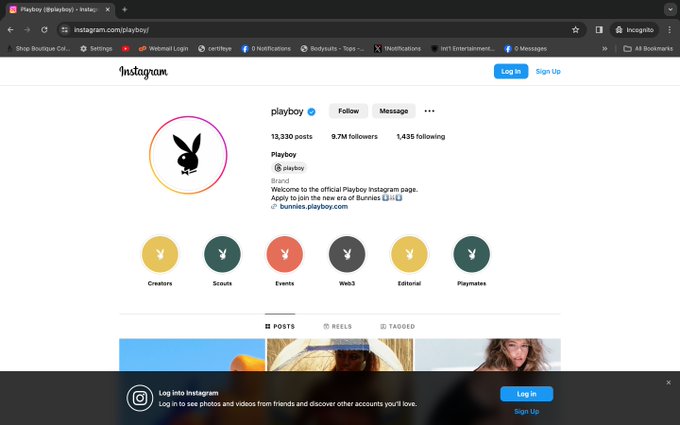The width and height of the screenshot is (680, 425).
Task: Click the 1,435 following count
Action: coord(421,137)
